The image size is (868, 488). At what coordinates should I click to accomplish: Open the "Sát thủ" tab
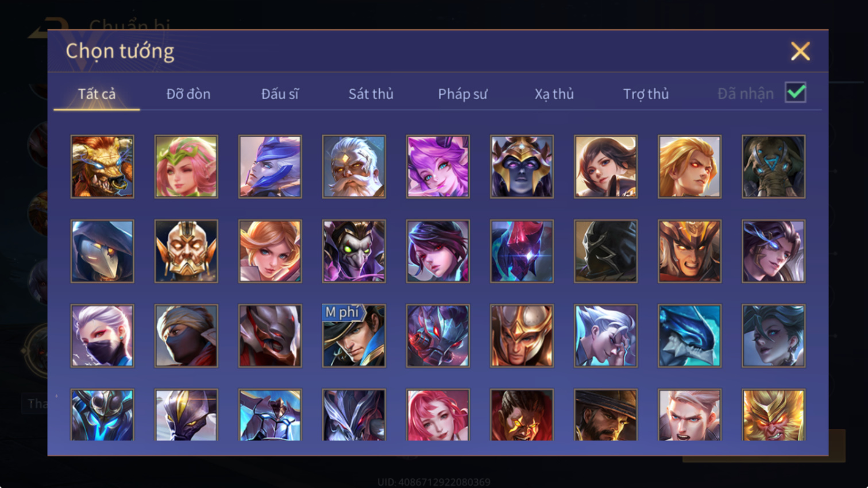371,94
